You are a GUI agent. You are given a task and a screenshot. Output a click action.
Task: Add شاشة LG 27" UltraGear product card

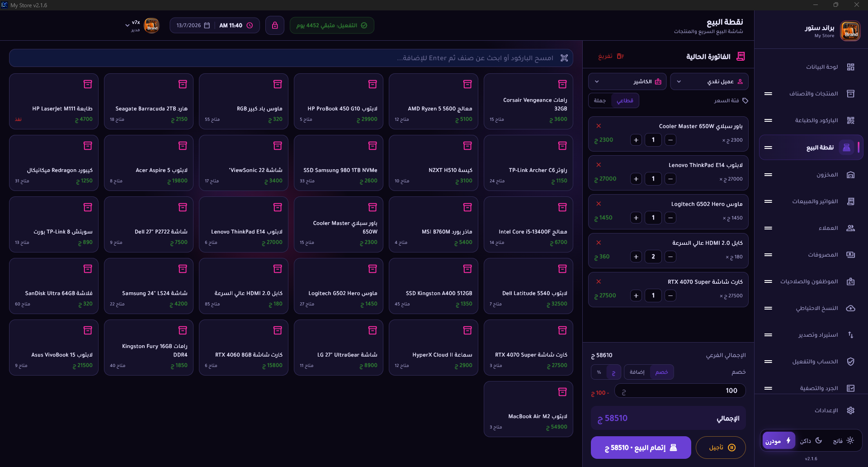(x=338, y=348)
